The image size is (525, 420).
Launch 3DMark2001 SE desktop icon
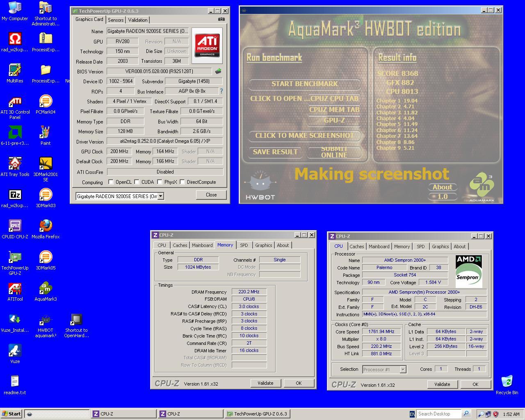click(46, 169)
